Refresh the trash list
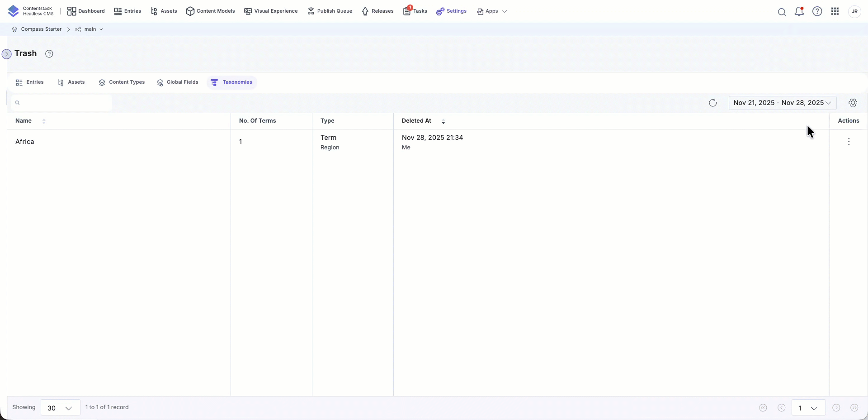Screen dimensions: 868x420 point(713,103)
